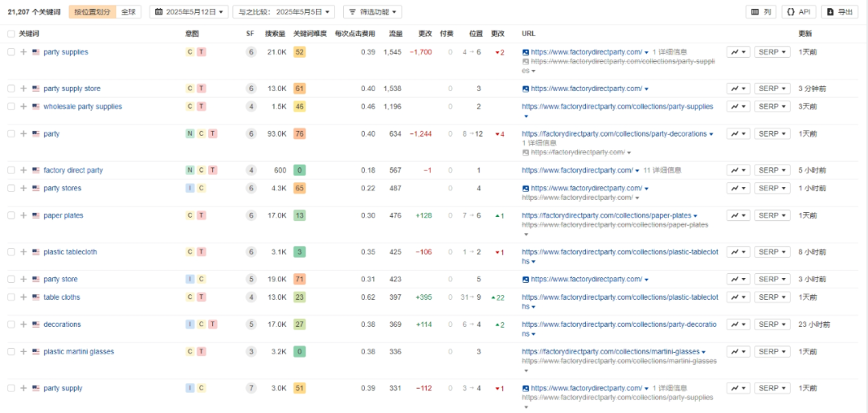Viewport: 868px width, 413px height.
Task: Open the trend chart icon for 'party supply'
Action: [x=738, y=389]
